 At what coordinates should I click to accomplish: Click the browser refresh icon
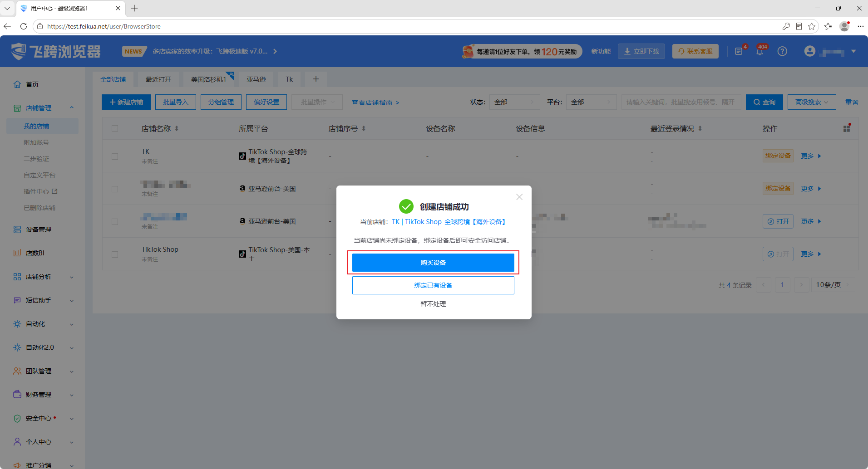(24, 26)
